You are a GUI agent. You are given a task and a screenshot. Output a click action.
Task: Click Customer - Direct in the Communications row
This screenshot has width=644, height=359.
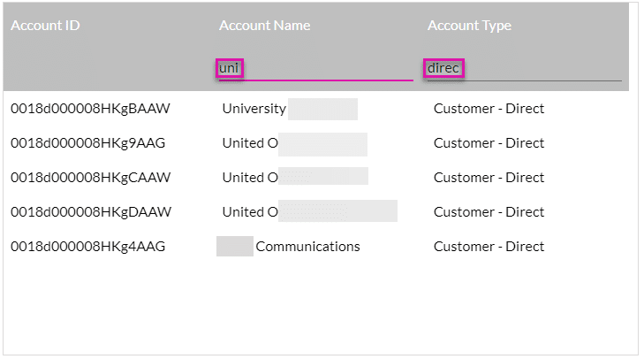point(489,247)
